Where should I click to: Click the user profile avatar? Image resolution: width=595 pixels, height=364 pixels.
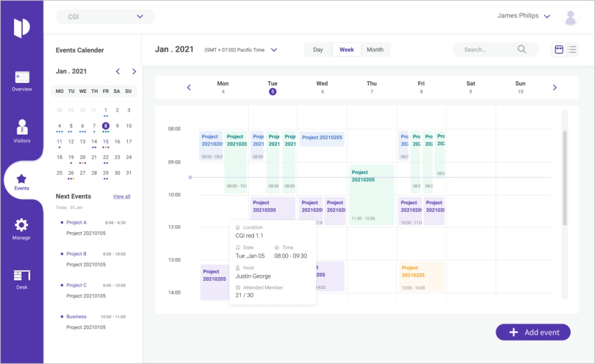tap(570, 17)
